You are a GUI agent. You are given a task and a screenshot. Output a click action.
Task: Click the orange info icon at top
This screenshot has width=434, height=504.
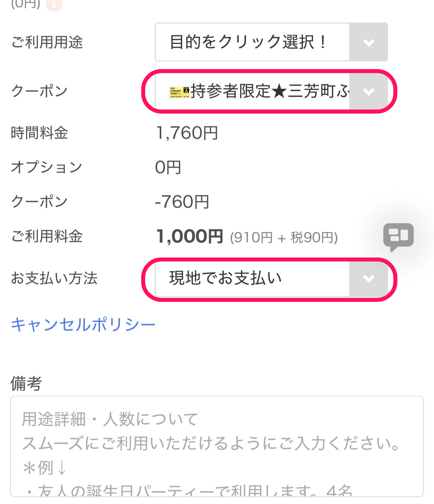[x=54, y=4]
